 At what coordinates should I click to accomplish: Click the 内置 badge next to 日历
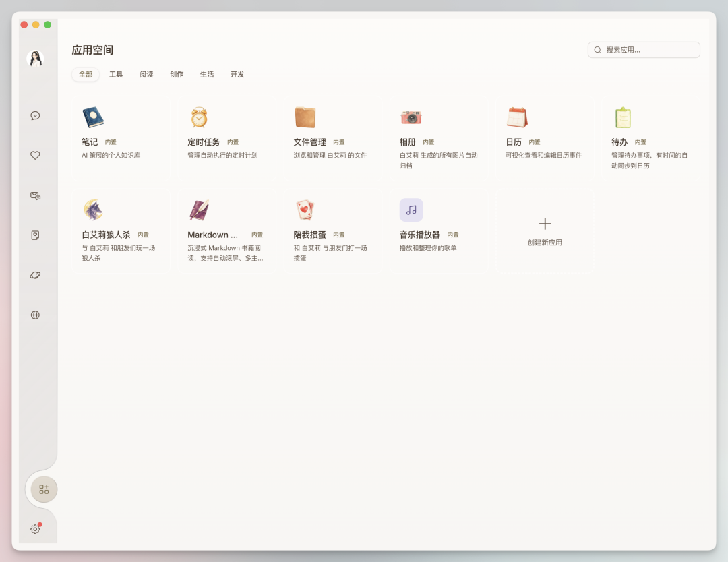(x=535, y=142)
